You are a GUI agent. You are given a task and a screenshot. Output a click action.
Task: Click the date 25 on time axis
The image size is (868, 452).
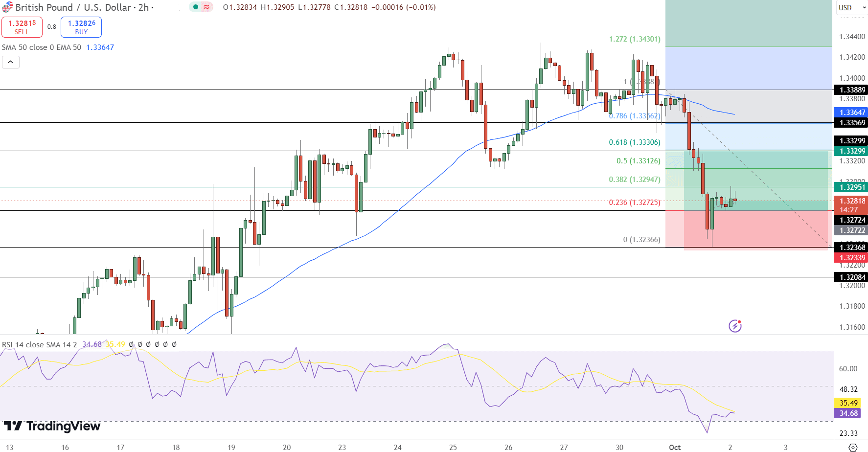coord(453,447)
